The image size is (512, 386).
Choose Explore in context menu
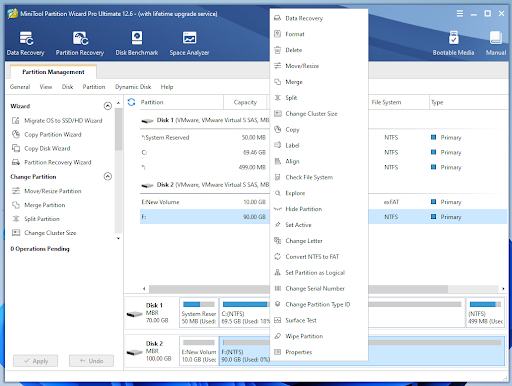coord(319,193)
